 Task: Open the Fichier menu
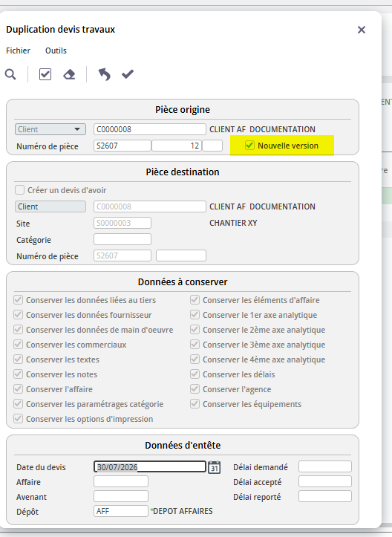click(18, 51)
